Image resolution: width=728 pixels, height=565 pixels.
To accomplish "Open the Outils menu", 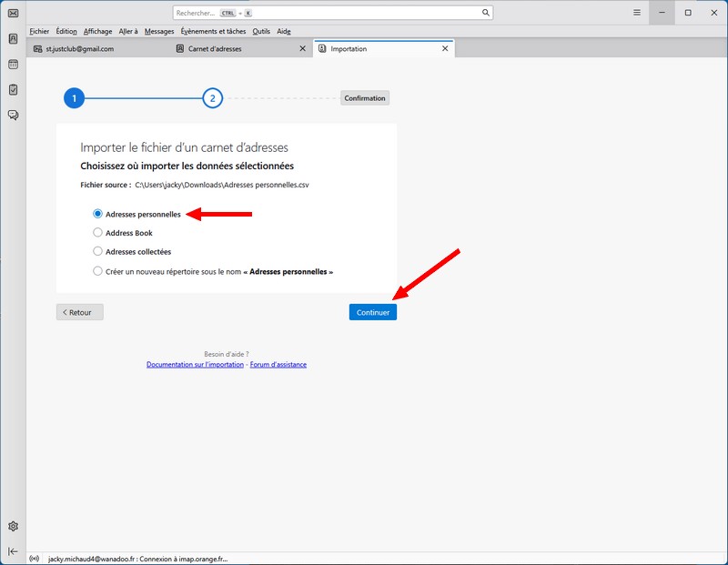I will pyautogui.click(x=261, y=31).
